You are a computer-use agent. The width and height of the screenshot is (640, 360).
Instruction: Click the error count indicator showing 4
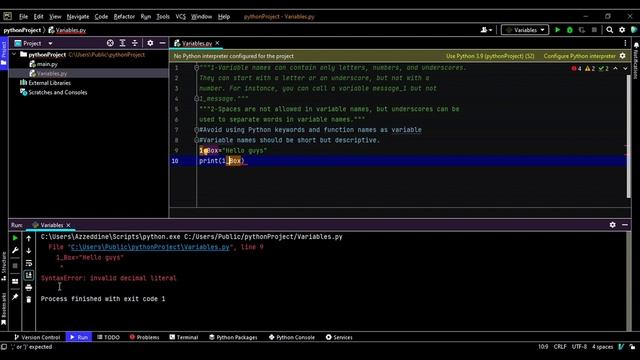coord(576,69)
